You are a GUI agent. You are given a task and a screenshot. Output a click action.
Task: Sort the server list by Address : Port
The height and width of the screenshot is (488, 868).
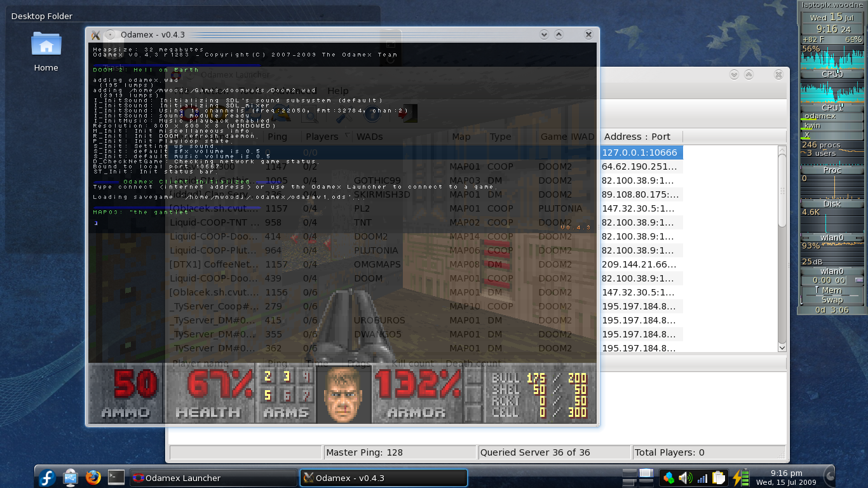(637, 137)
